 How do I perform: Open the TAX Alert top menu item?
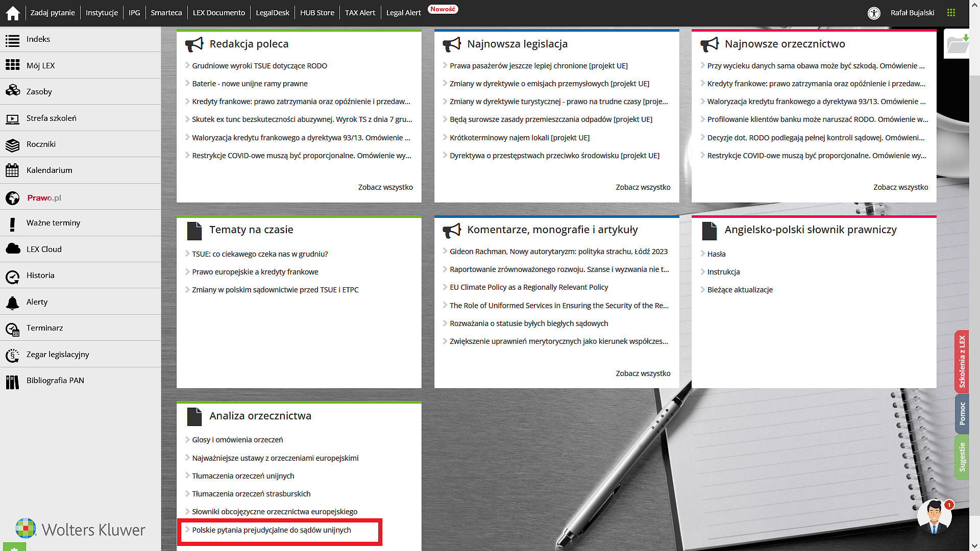pyautogui.click(x=360, y=13)
